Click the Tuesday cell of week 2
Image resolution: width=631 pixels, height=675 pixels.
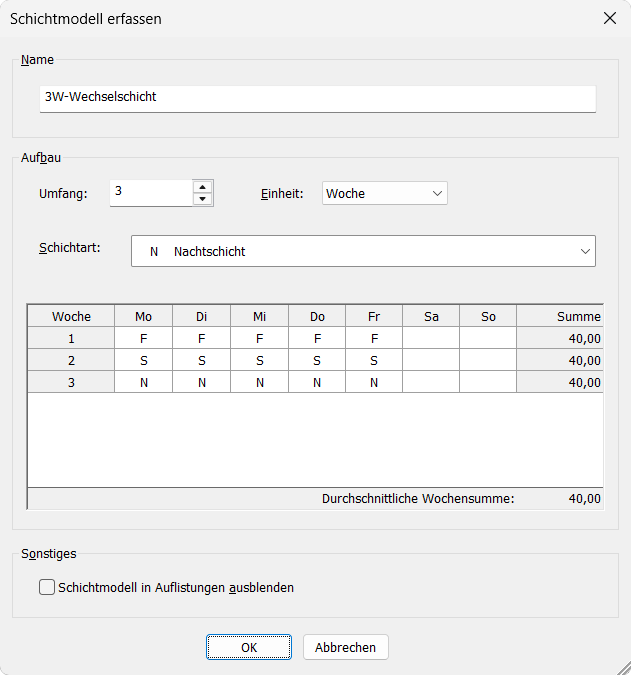pos(201,360)
